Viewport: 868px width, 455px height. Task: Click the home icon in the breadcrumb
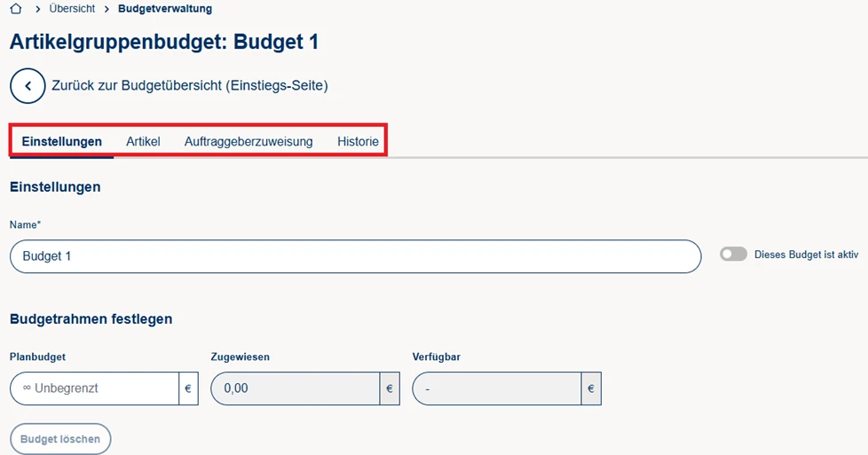click(15, 9)
